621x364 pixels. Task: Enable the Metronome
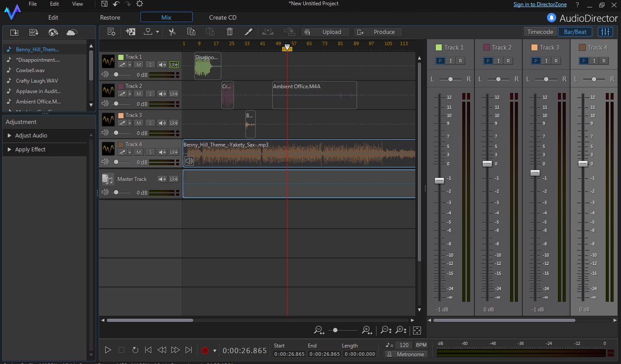pyautogui.click(x=406, y=354)
